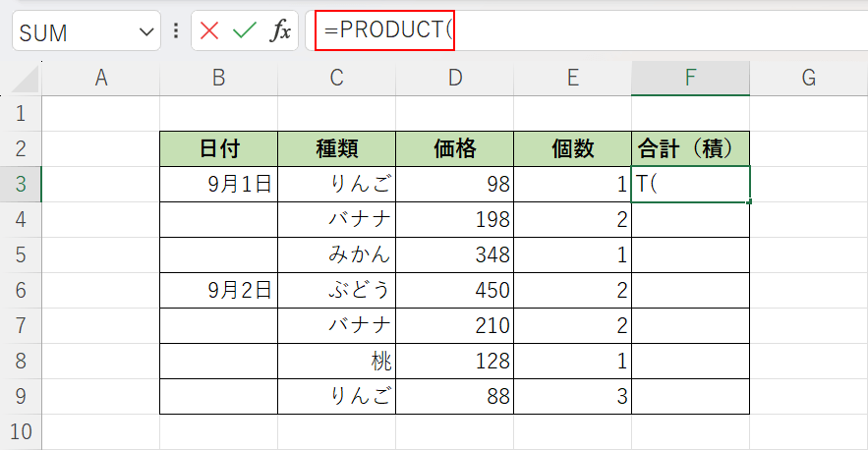Select cell D5 with value 348
This screenshot has width=868, height=450.
(x=454, y=254)
